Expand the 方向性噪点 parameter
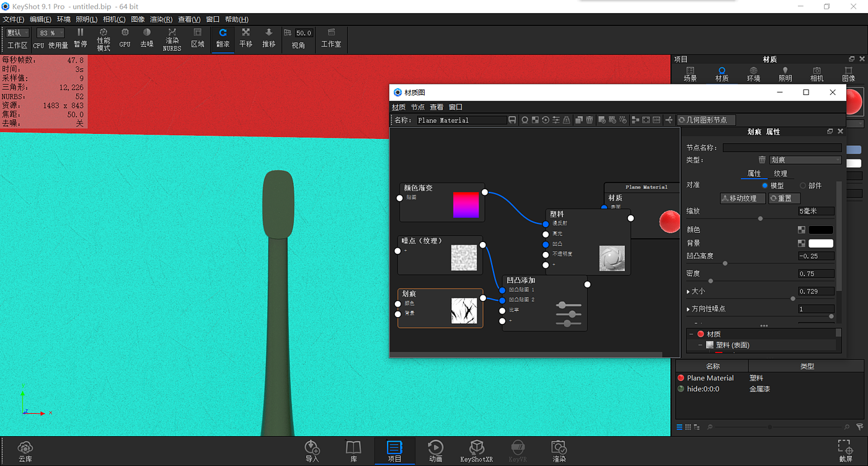868x466 pixels. click(688, 308)
